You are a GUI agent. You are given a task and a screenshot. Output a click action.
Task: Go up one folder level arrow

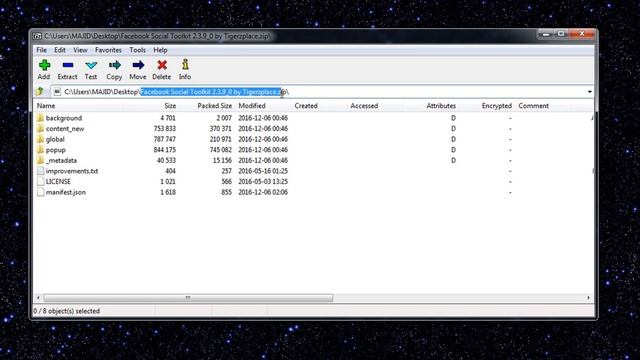coord(40,91)
